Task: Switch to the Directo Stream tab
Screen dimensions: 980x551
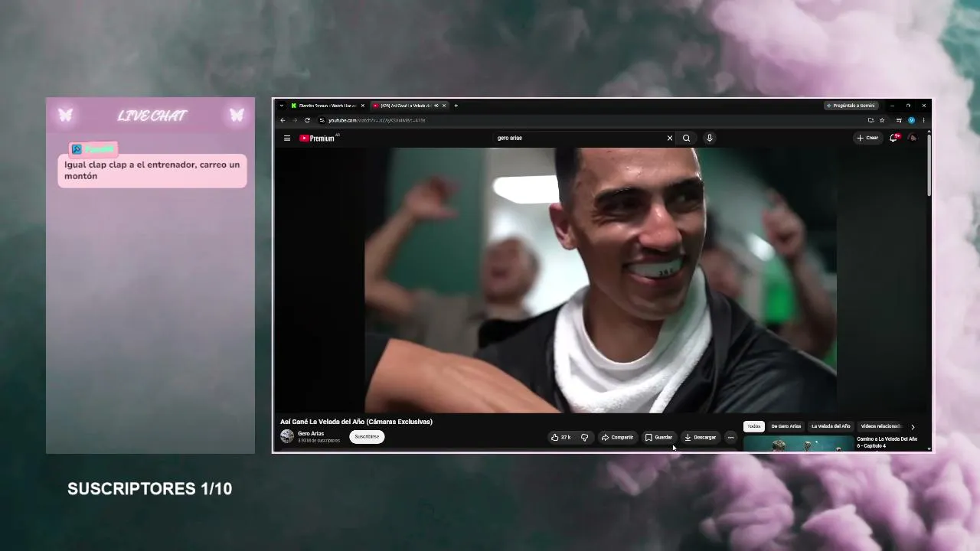Action: pyautogui.click(x=328, y=106)
